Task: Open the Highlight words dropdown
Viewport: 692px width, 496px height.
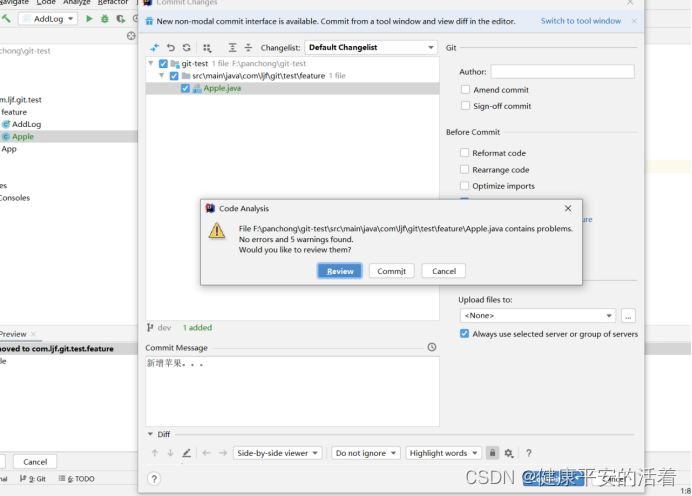Action: pyautogui.click(x=444, y=453)
